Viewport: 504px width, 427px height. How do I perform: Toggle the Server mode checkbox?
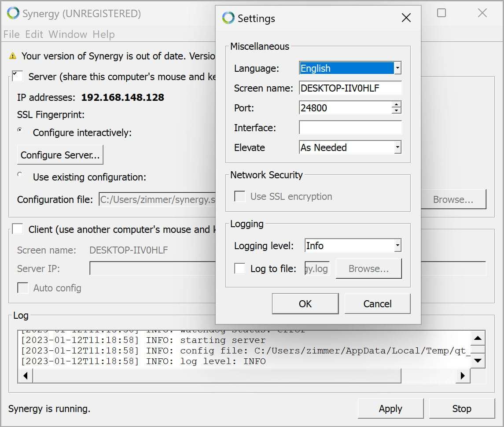coord(17,76)
